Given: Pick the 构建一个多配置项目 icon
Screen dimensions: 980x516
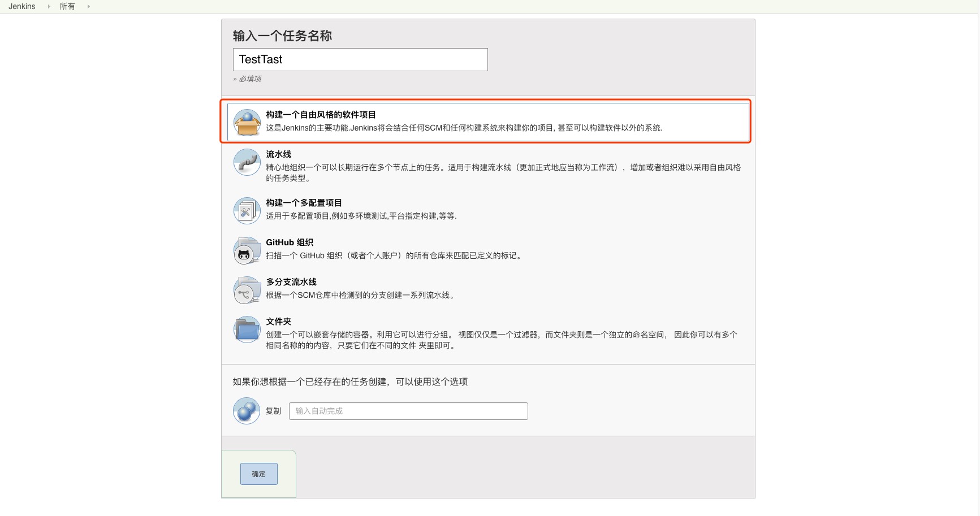Looking at the screenshot, I should 247,211.
